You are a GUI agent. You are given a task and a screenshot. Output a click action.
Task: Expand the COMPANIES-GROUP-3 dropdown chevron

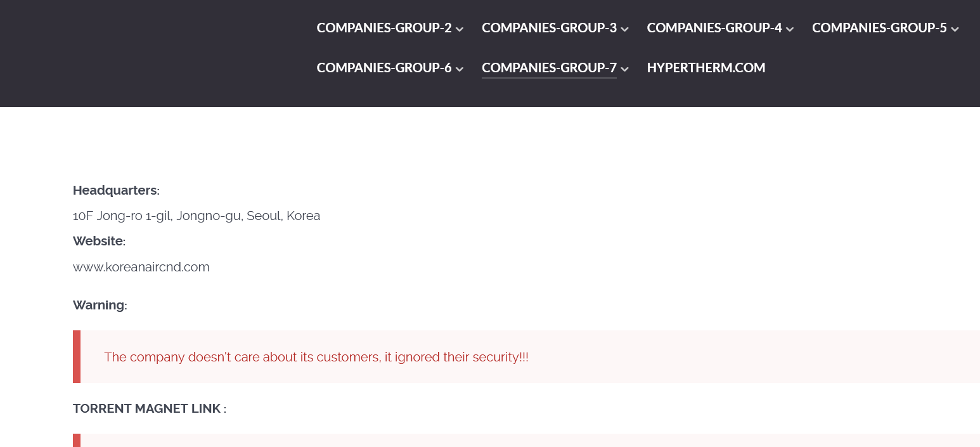(x=625, y=29)
